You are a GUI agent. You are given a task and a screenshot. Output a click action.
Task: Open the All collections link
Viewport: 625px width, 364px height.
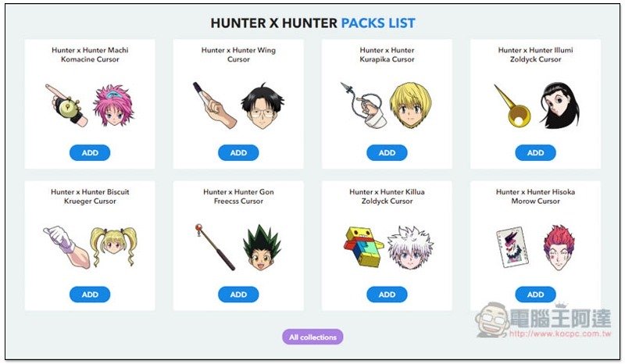coord(313,337)
